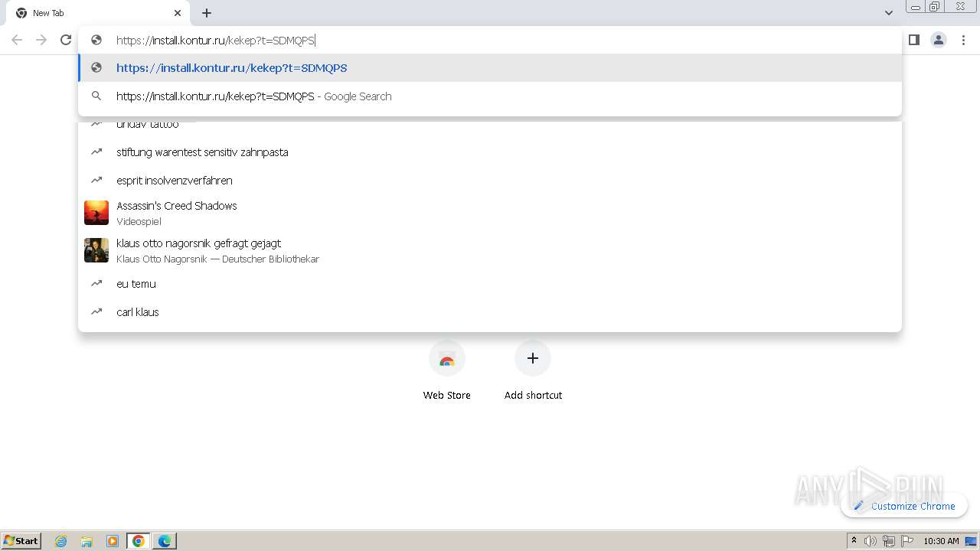Click trending arrow icon beside eu temu
The image size is (980, 551).
pos(96,283)
